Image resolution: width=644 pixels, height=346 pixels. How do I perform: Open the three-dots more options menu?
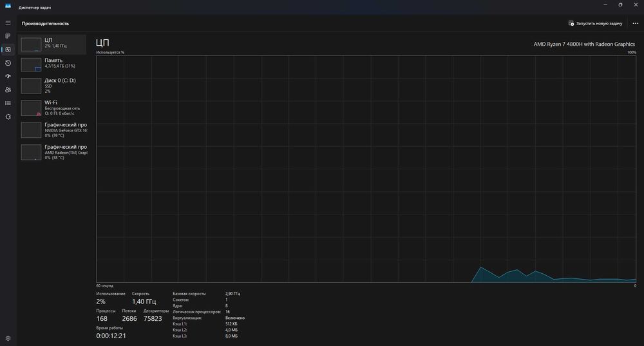click(x=636, y=23)
